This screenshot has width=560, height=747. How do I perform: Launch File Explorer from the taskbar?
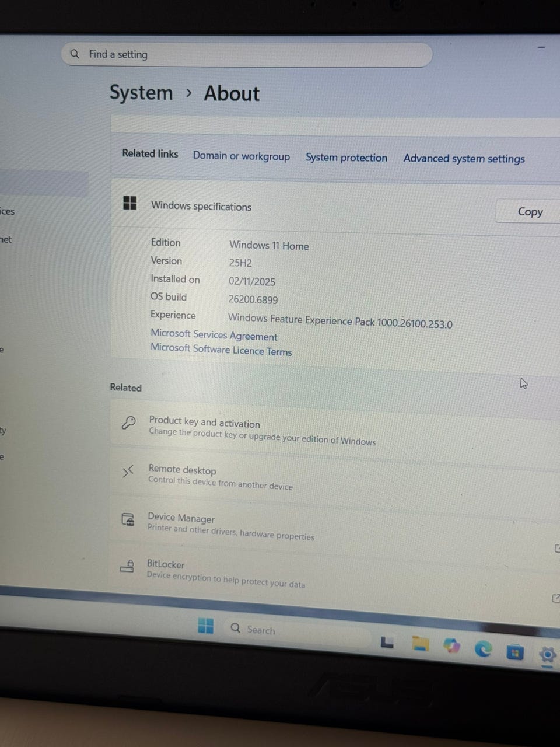click(x=420, y=644)
